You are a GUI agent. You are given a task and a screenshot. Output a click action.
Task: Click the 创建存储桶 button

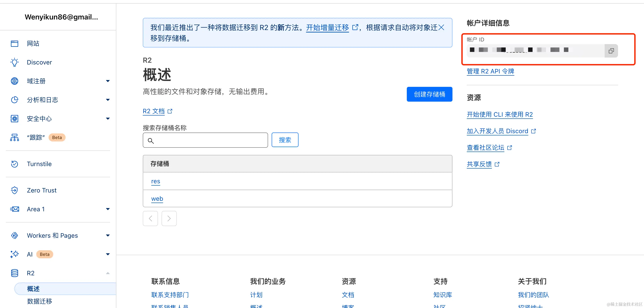[429, 94]
